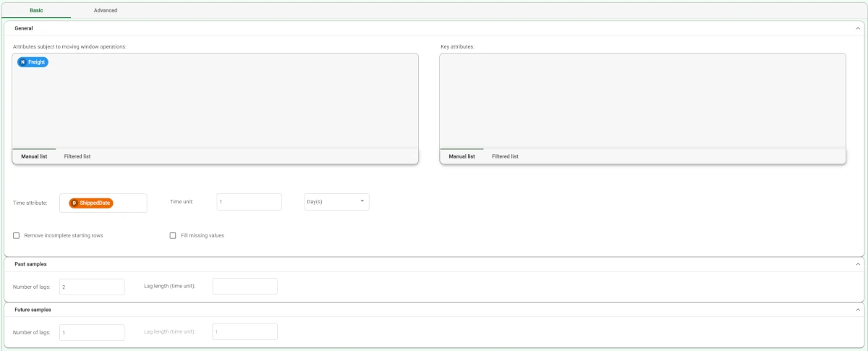Viewport: 868px width, 351px height.
Task: Click Past samples Lag length field
Action: pyautogui.click(x=244, y=286)
